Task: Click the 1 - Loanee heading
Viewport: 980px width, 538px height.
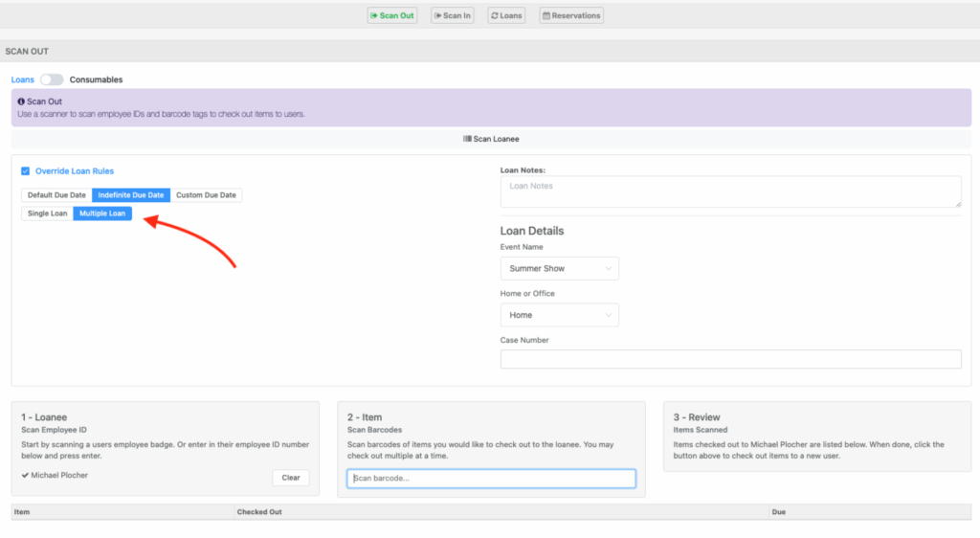Action: [44, 416]
